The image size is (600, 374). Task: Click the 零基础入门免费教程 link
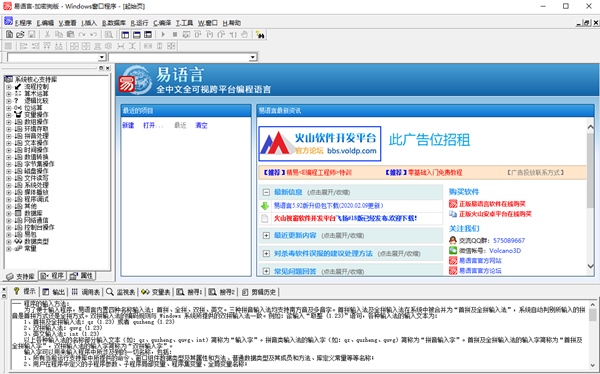pos(435,173)
